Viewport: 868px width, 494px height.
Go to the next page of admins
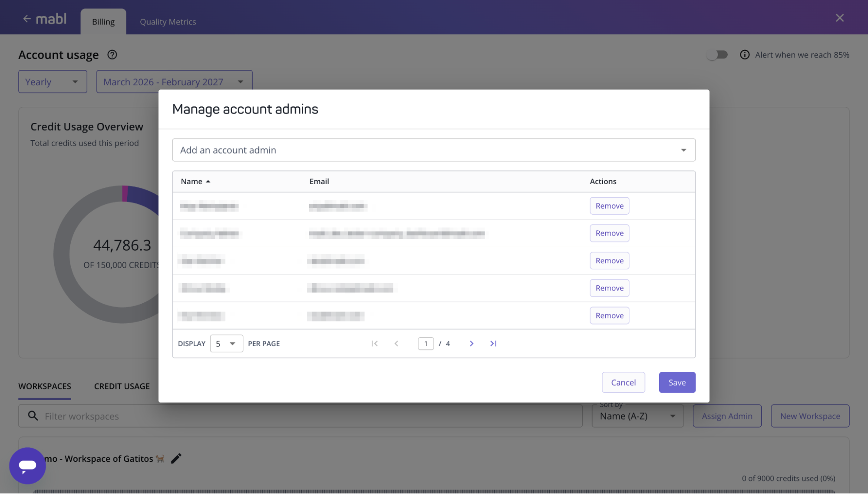[472, 343]
